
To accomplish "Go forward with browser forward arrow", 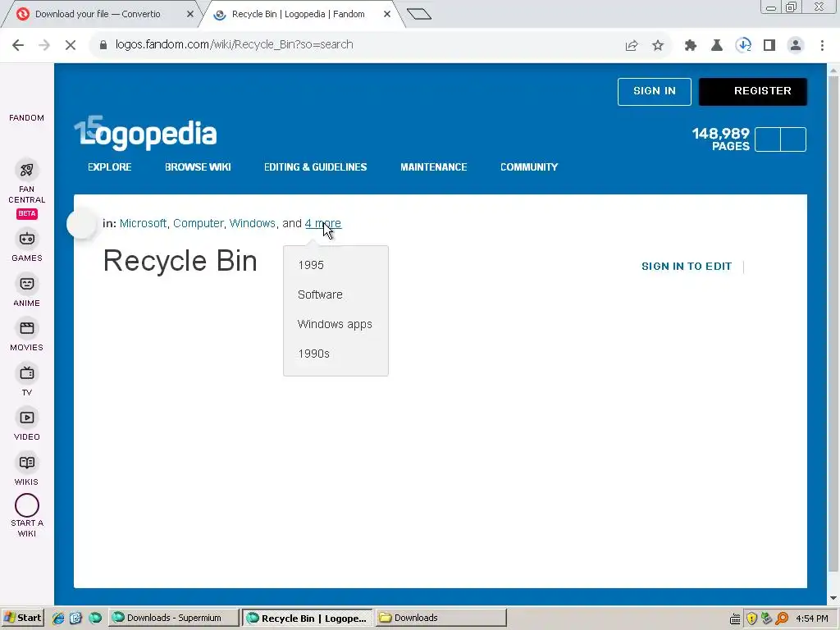I will point(44,45).
